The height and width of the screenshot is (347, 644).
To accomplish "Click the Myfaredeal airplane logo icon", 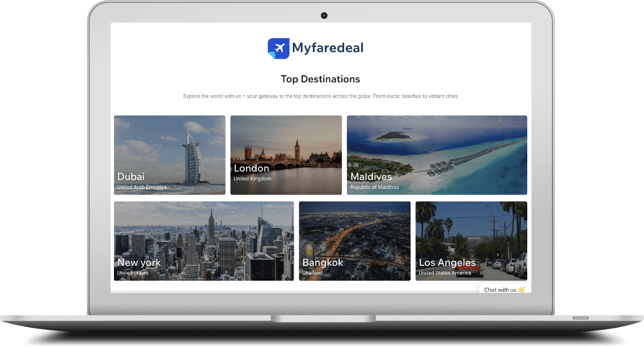I will [x=278, y=48].
